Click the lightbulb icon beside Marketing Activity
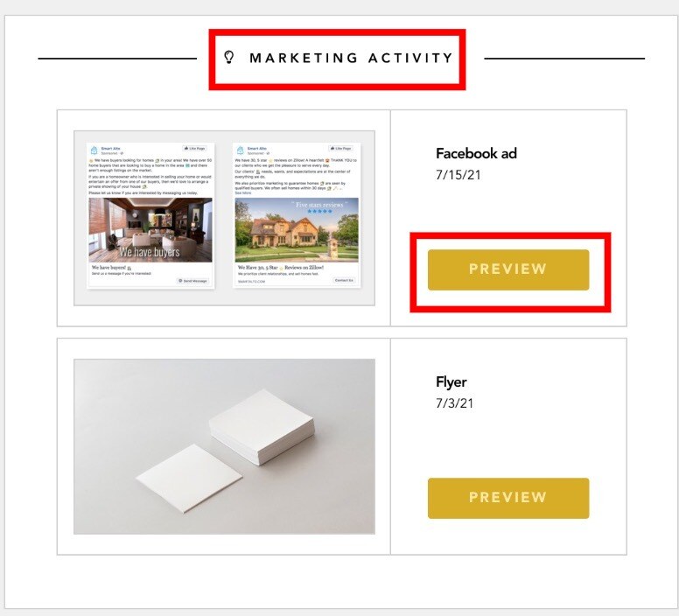The image size is (679, 616). pyautogui.click(x=229, y=57)
